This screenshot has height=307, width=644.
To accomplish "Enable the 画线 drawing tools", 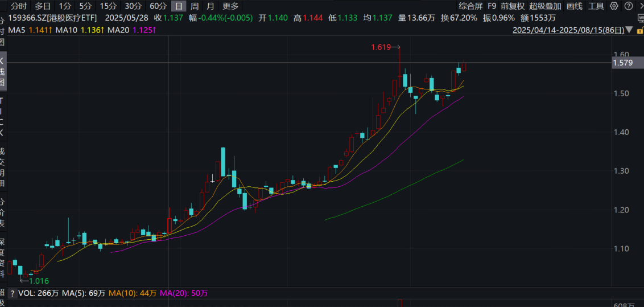I will click(574, 6).
